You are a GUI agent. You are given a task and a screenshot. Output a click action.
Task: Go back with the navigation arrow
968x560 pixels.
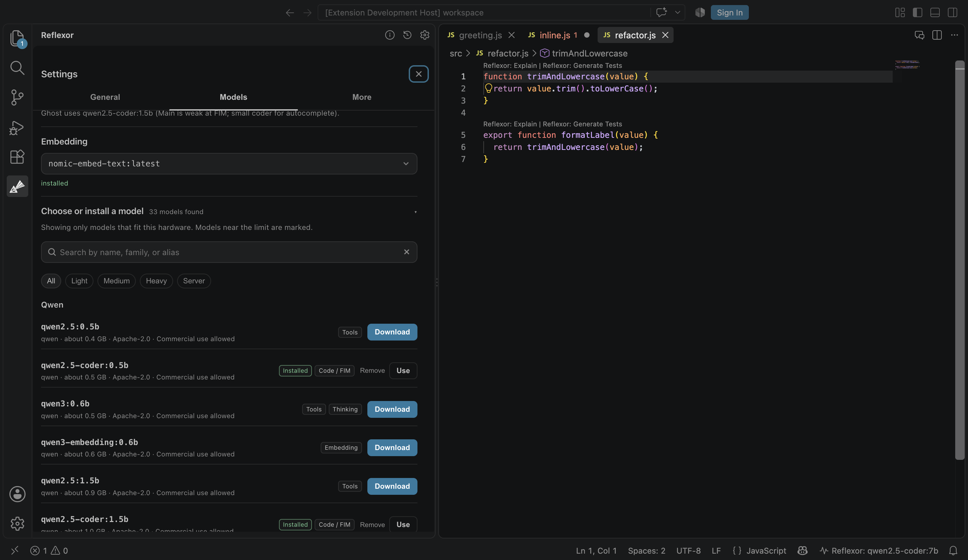tap(290, 13)
